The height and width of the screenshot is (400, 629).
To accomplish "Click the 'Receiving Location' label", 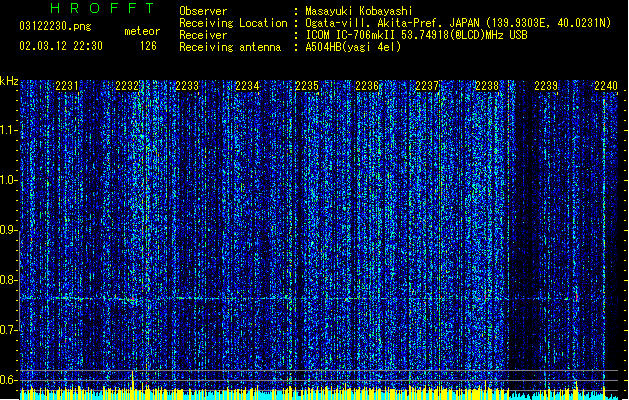I will pos(233,23).
